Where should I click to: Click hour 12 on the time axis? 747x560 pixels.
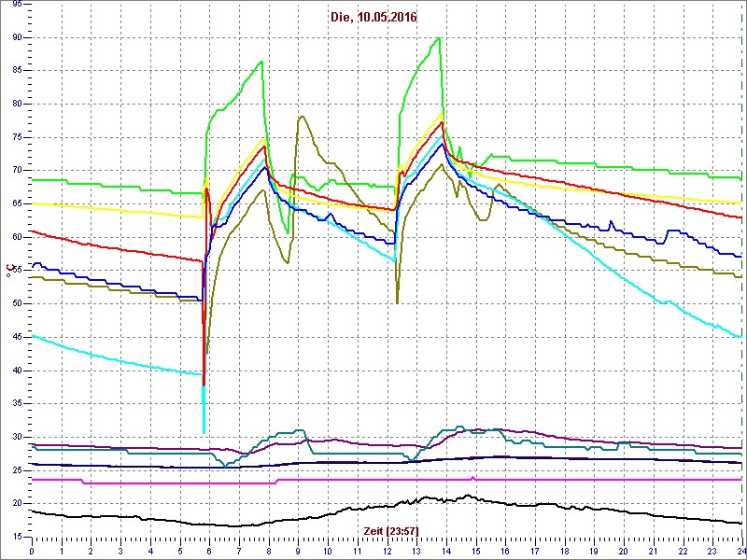coord(387,551)
